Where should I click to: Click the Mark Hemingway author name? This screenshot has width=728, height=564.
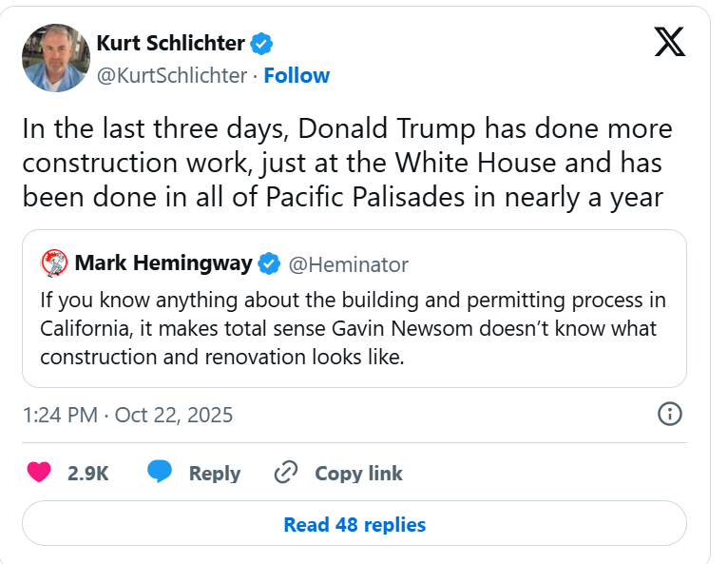[x=163, y=263]
